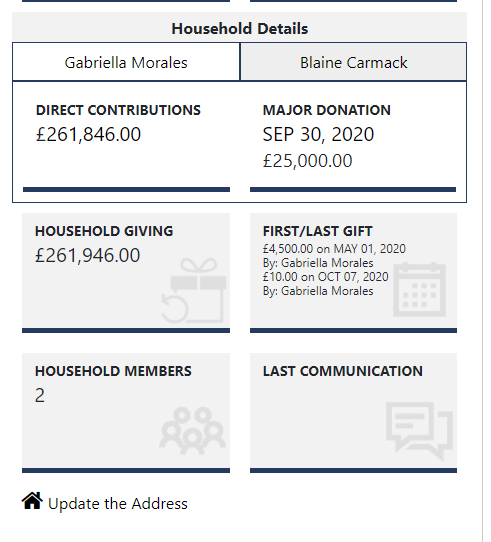Click the DIRECT CONTRIBUTIONS heading
Viewport: 491px width, 542px height.
point(118,110)
